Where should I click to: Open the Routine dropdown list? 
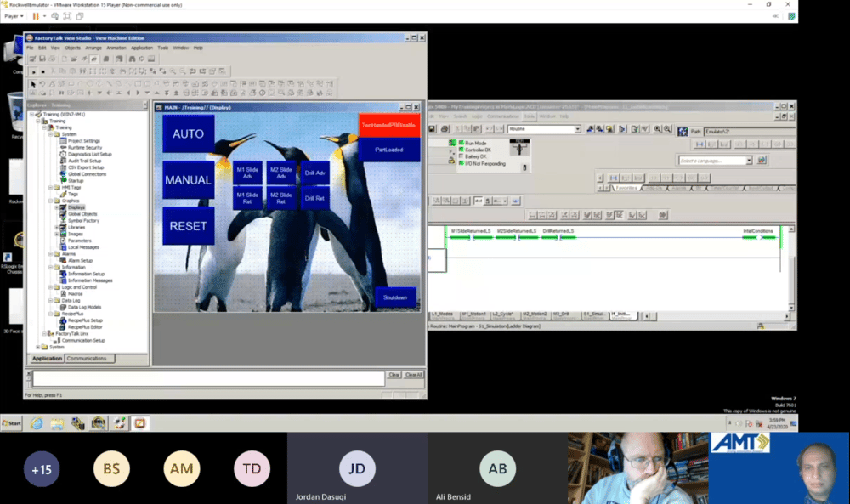coord(577,129)
